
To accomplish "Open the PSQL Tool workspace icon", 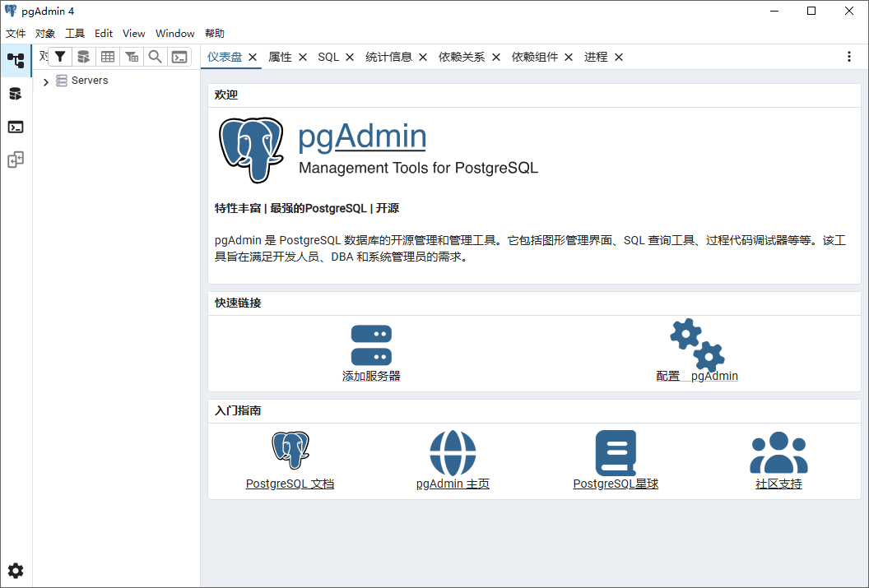I will [x=16, y=127].
